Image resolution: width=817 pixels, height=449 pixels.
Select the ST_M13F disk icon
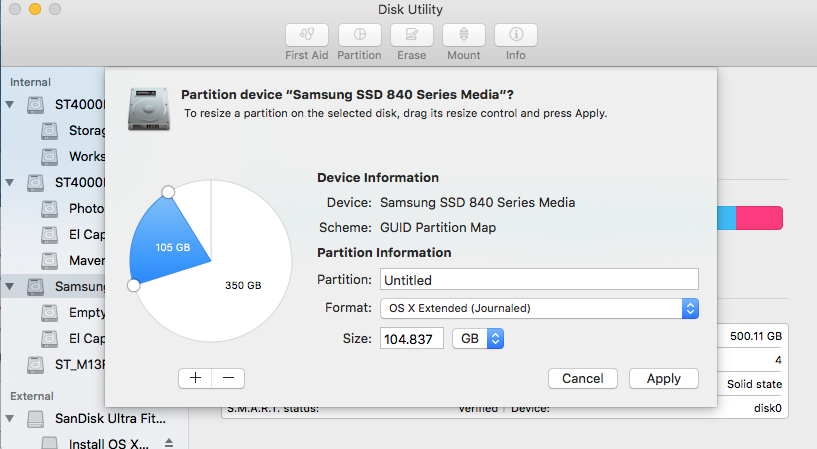[37, 364]
